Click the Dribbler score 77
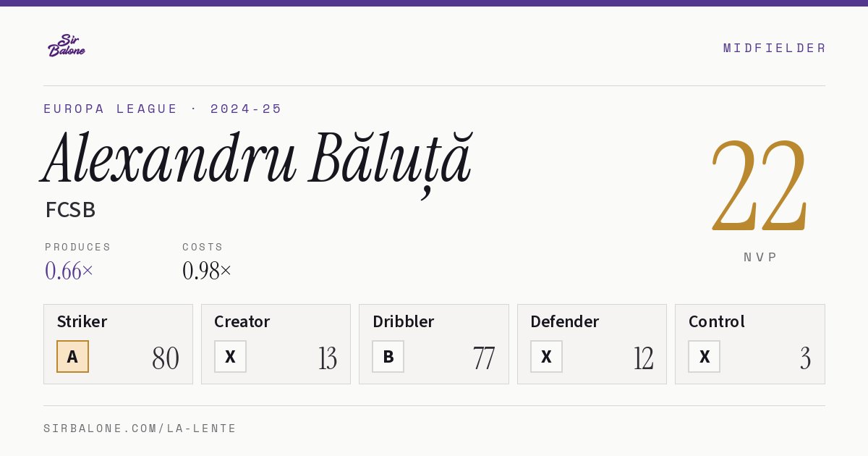The image size is (868, 456). pos(484,358)
